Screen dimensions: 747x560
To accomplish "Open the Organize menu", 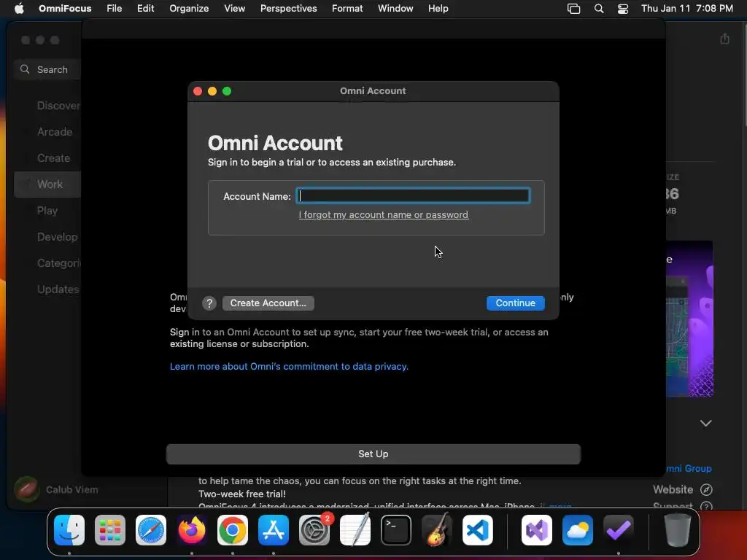I will [x=189, y=9].
